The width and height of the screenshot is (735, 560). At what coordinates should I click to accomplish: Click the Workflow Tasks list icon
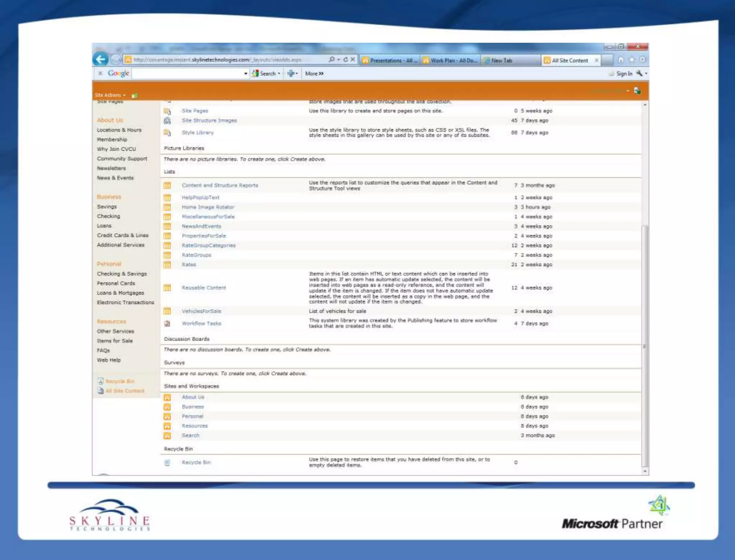coord(167,323)
